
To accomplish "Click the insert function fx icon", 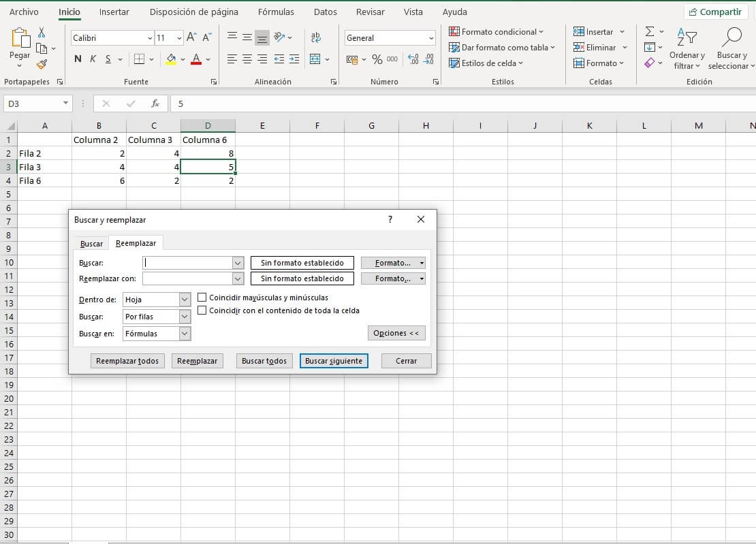I will [155, 103].
